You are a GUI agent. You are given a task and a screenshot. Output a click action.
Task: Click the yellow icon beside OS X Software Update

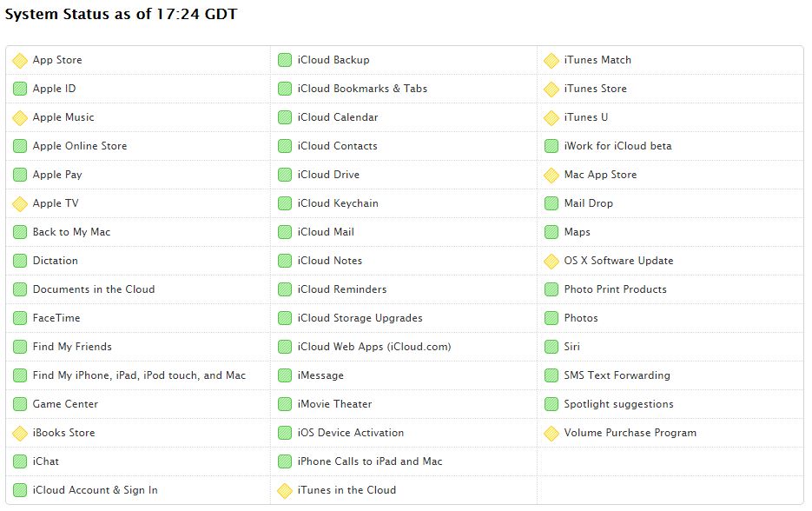(551, 262)
